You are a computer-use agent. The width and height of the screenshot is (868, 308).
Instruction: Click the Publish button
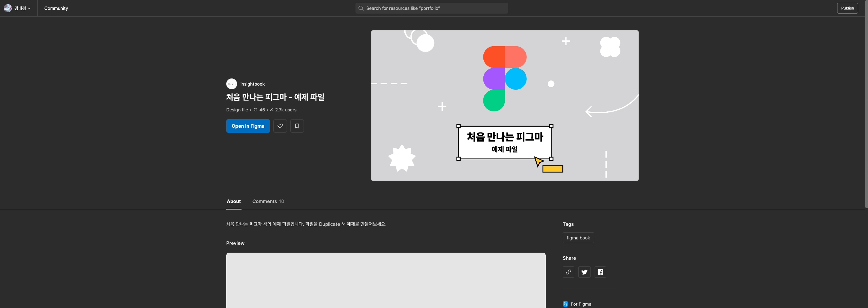(847, 8)
